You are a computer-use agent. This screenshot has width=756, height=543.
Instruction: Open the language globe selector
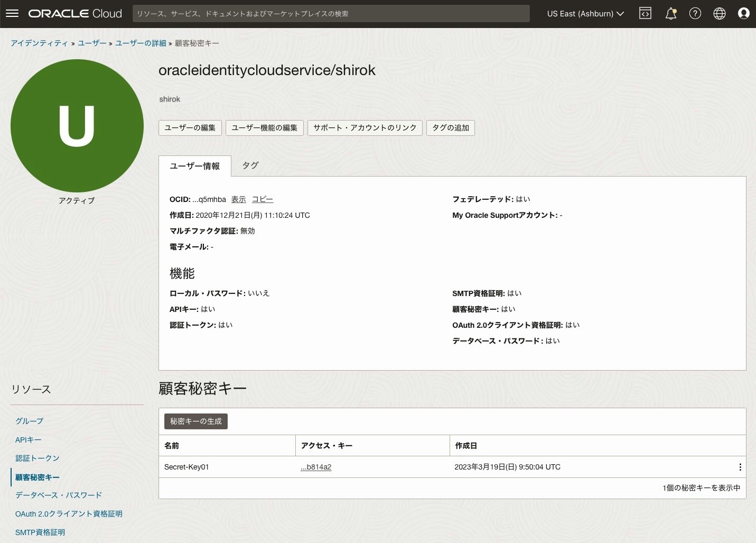click(x=719, y=13)
